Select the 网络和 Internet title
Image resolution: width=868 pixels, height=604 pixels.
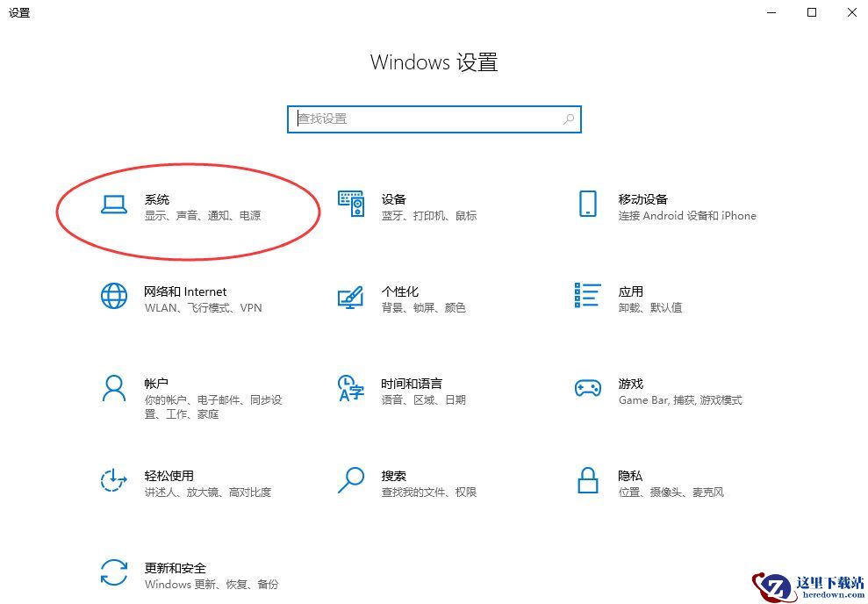click(x=185, y=291)
